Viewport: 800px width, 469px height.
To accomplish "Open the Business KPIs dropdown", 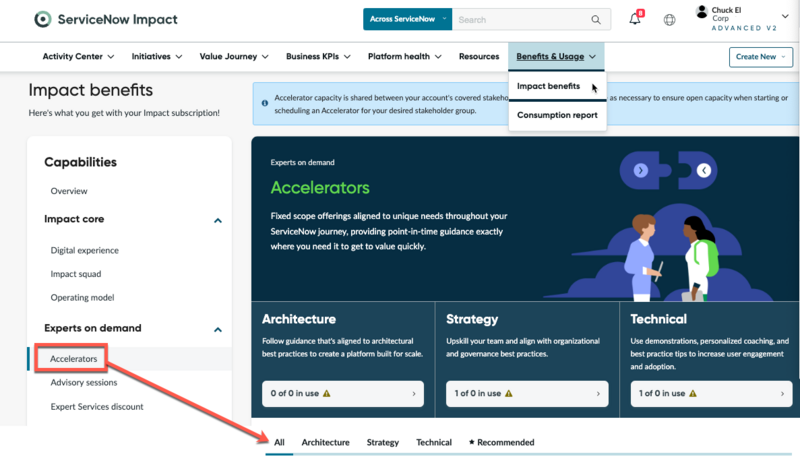I will [x=318, y=57].
